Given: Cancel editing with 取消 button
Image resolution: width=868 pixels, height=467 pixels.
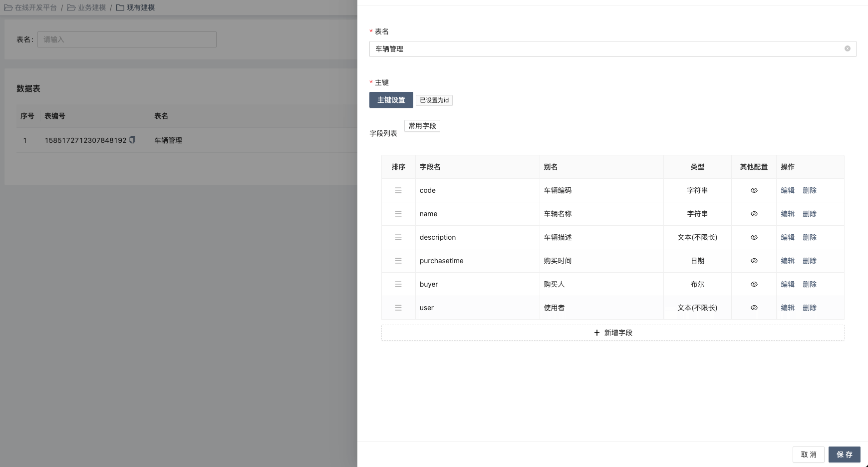Looking at the screenshot, I should coord(808,455).
